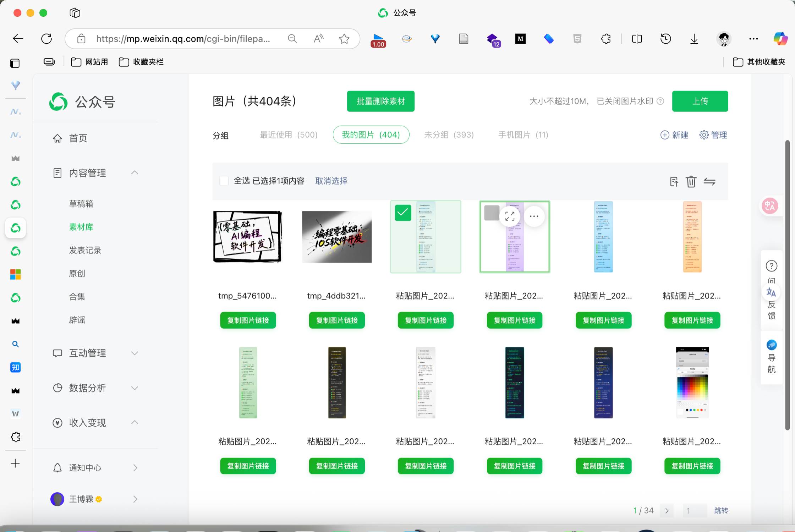Click the favorite star icon in address bar

point(344,39)
